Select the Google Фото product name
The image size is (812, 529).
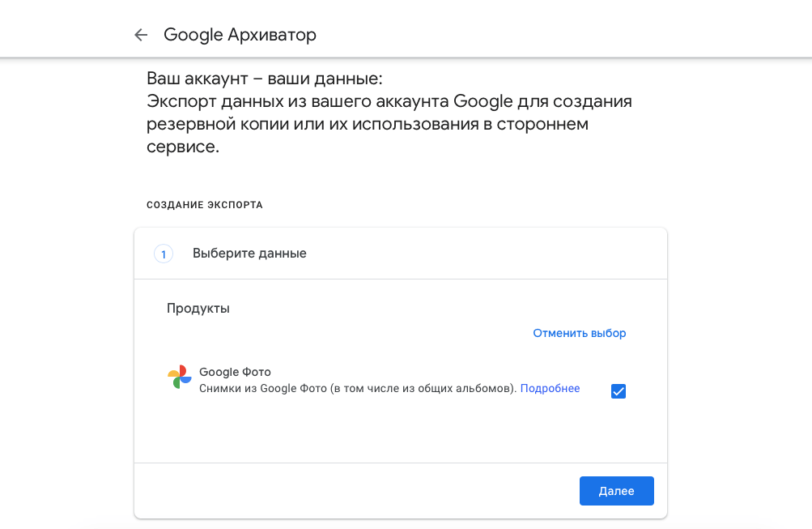point(235,372)
